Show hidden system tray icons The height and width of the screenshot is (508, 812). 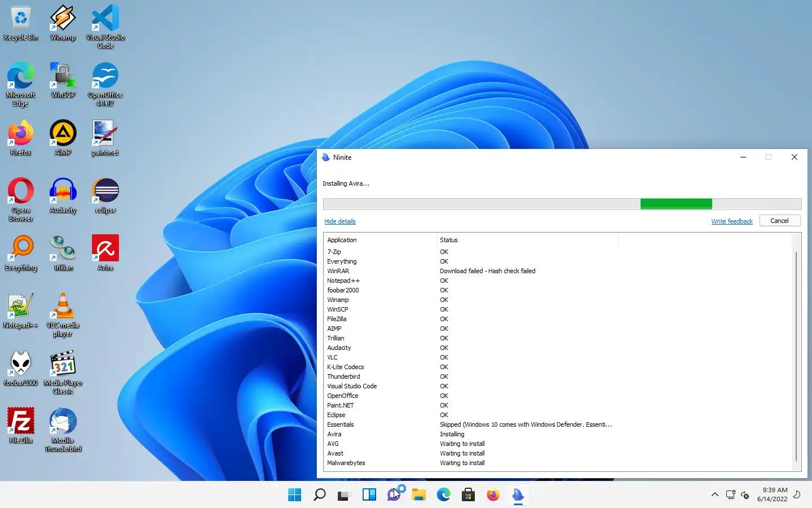(714, 495)
